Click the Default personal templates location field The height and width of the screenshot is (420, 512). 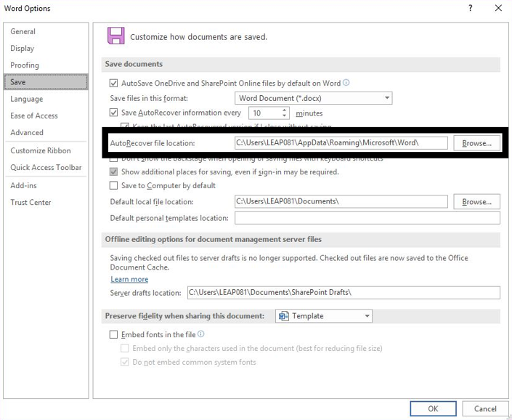click(x=367, y=218)
